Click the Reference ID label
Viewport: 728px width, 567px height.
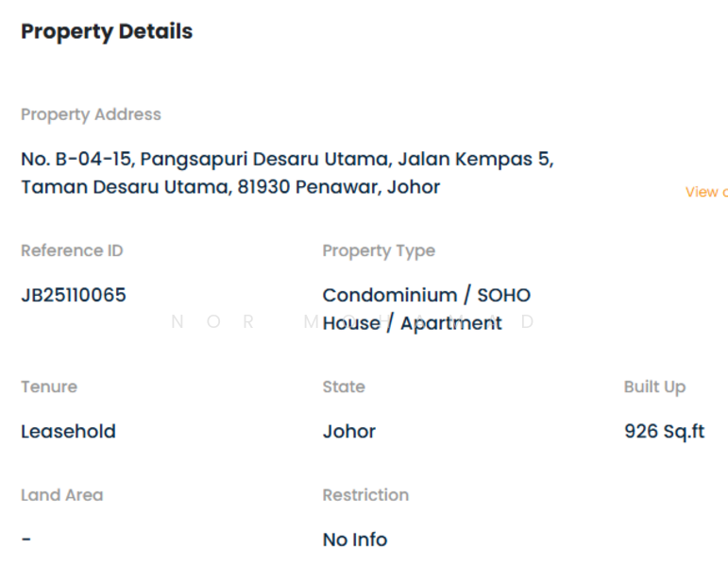pyautogui.click(x=72, y=250)
